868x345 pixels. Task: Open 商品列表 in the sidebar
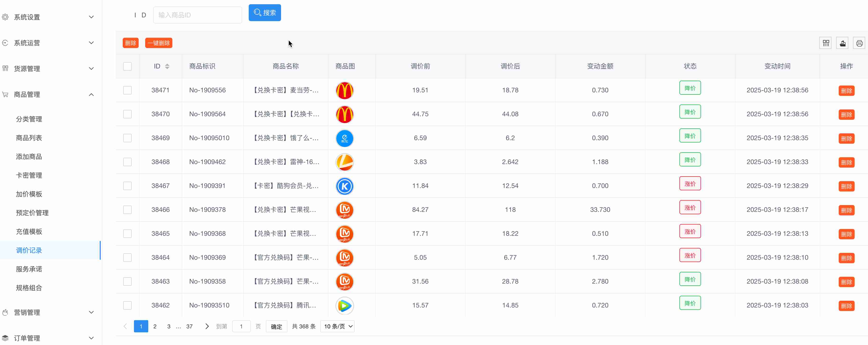[29, 138]
